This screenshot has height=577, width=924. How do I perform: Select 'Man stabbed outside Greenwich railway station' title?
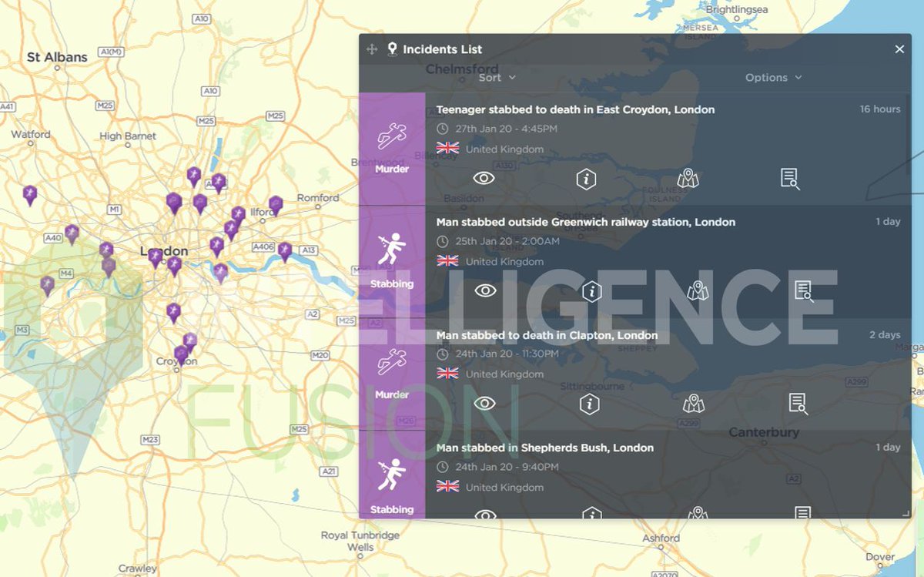586,222
